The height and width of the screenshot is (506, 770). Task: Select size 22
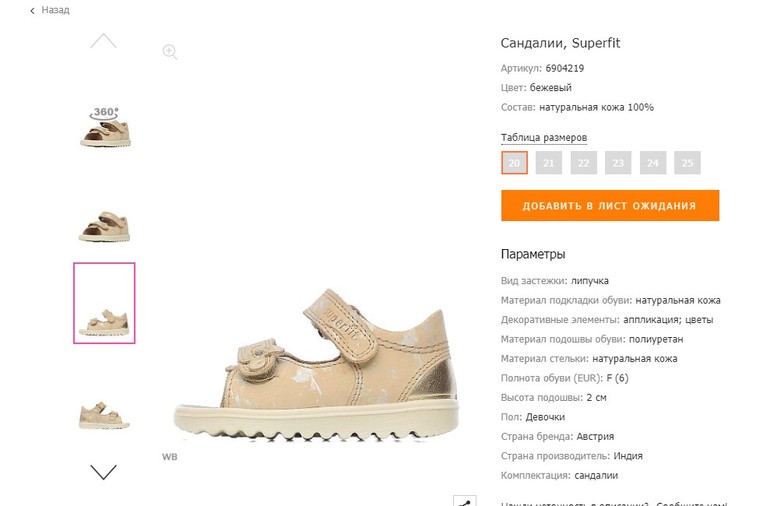[x=583, y=163]
